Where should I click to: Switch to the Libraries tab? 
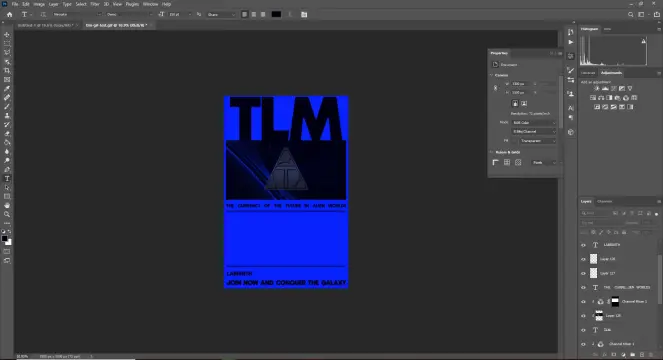(x=588, y=73)
